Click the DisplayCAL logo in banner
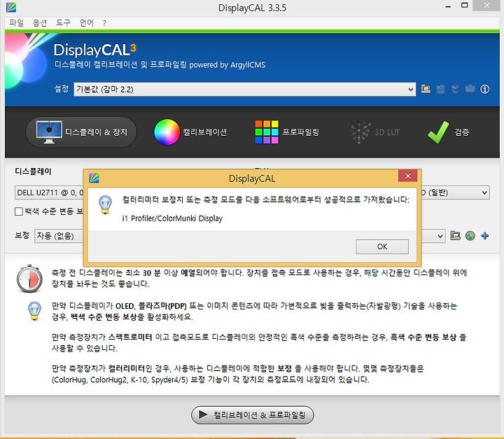Viewport: 504px width, 439px height. click(x=94, y=50)
